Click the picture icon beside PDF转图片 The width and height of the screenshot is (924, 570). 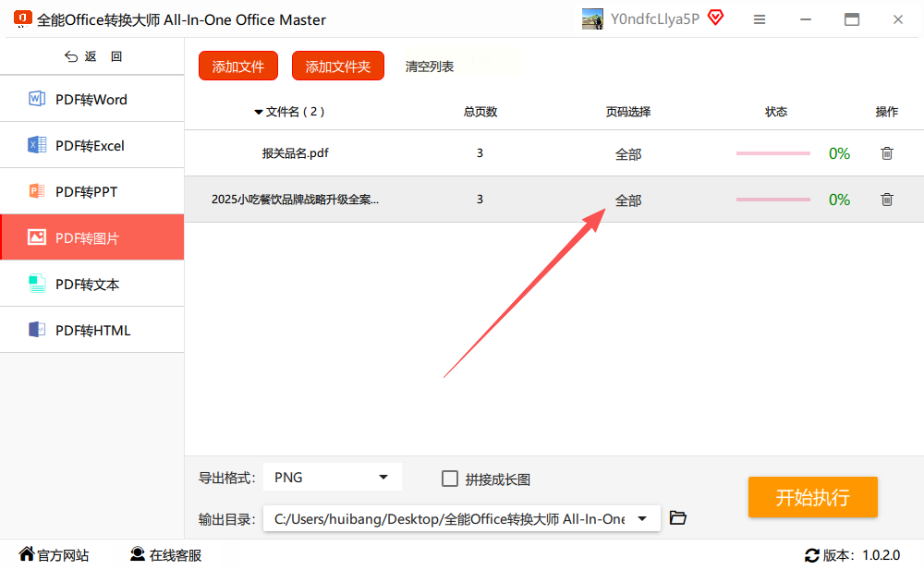(x=37, y=236)
